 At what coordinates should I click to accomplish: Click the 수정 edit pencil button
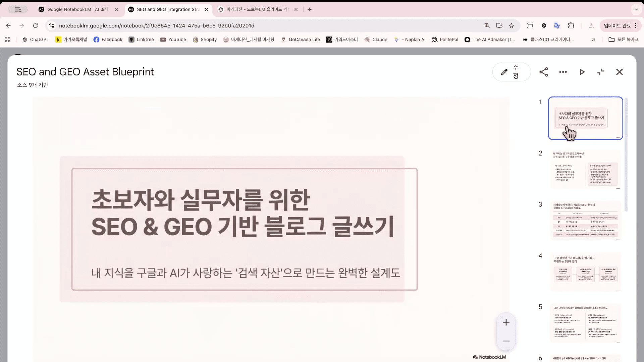(x=511, y=72)
